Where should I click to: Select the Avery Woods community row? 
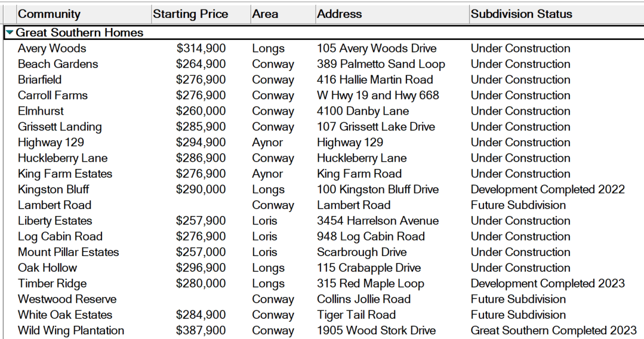click(x=52, y=48)
